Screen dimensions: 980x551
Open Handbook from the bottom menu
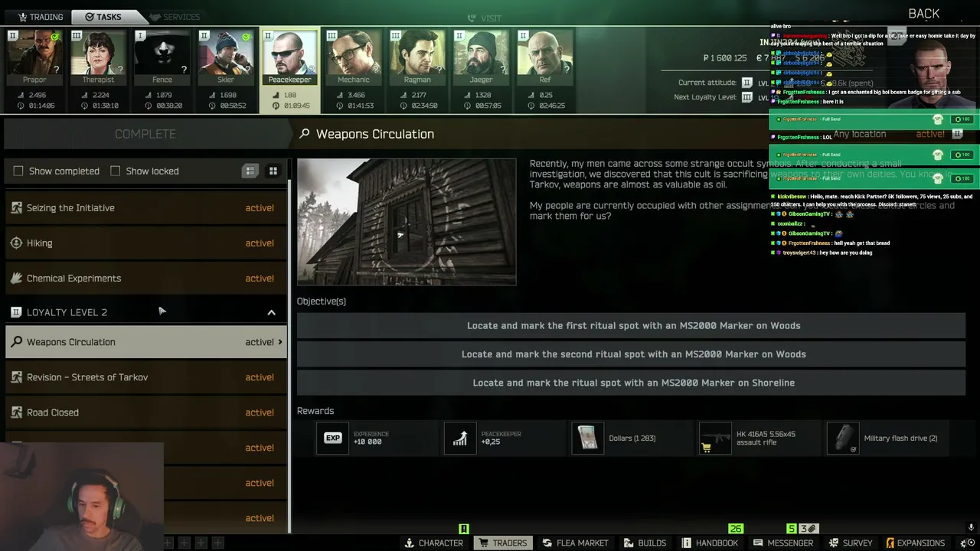(x=710, y=543)
